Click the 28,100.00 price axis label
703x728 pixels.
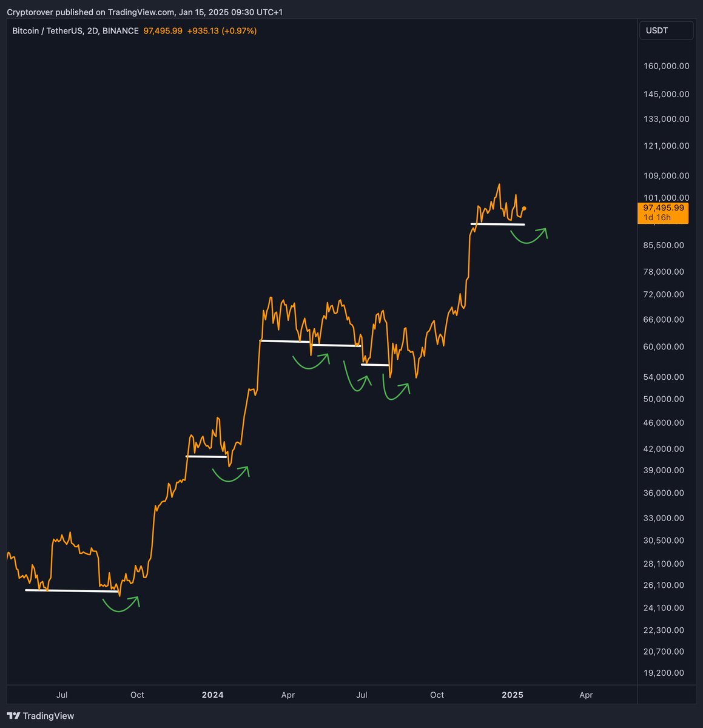pos(664,564)
